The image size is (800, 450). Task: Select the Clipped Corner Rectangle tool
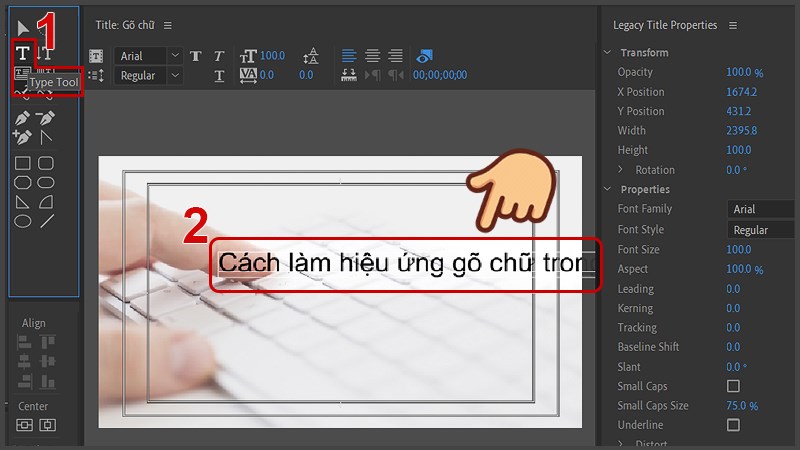(x=22, y=183)
